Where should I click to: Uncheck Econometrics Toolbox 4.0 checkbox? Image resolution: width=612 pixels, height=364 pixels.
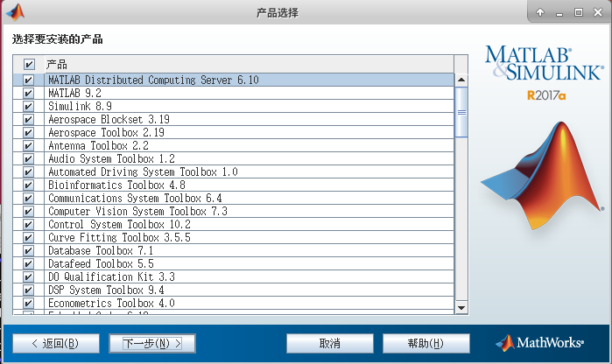(28, 303)
